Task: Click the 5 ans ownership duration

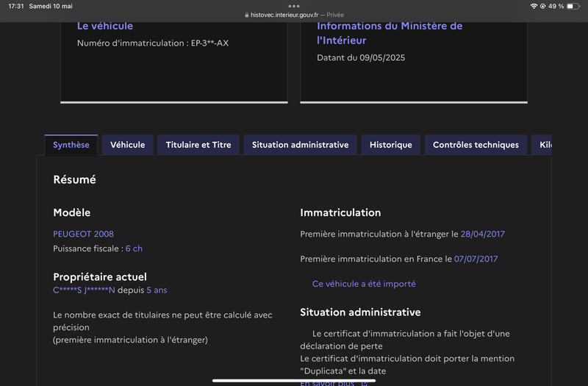Action: pyautogui.click(x=157, y=290)
